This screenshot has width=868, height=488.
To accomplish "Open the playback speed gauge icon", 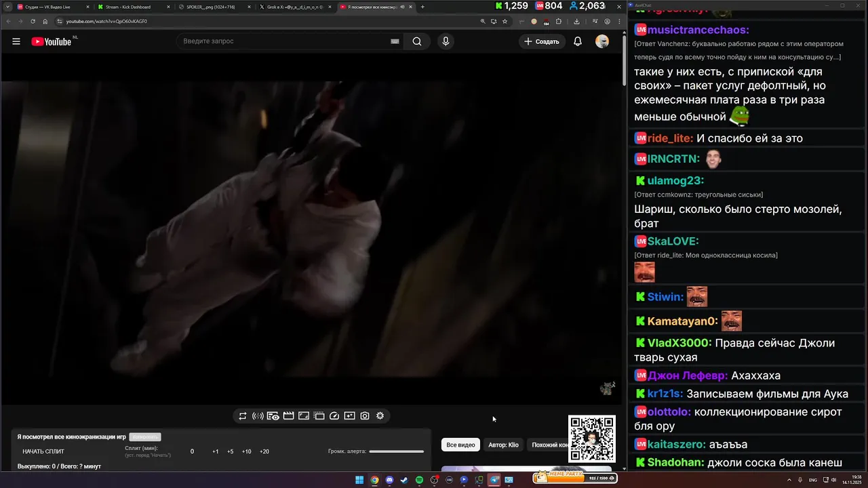I will [334, 416].
